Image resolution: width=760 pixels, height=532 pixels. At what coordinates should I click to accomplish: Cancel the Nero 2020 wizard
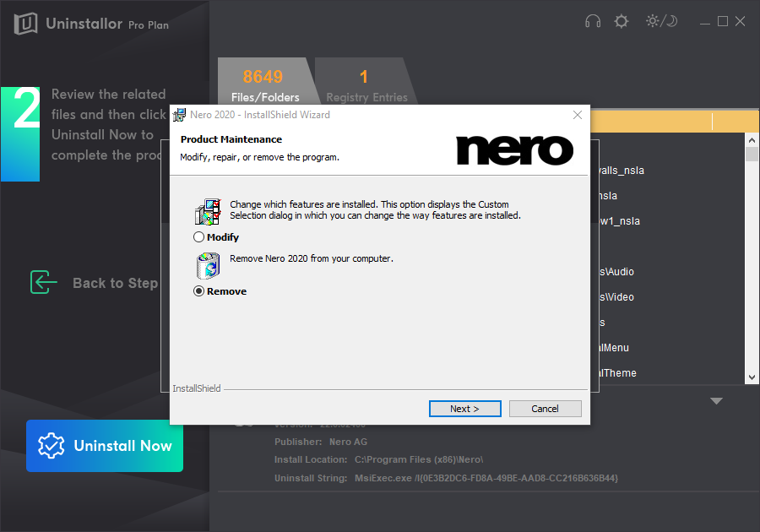(546, 409)
